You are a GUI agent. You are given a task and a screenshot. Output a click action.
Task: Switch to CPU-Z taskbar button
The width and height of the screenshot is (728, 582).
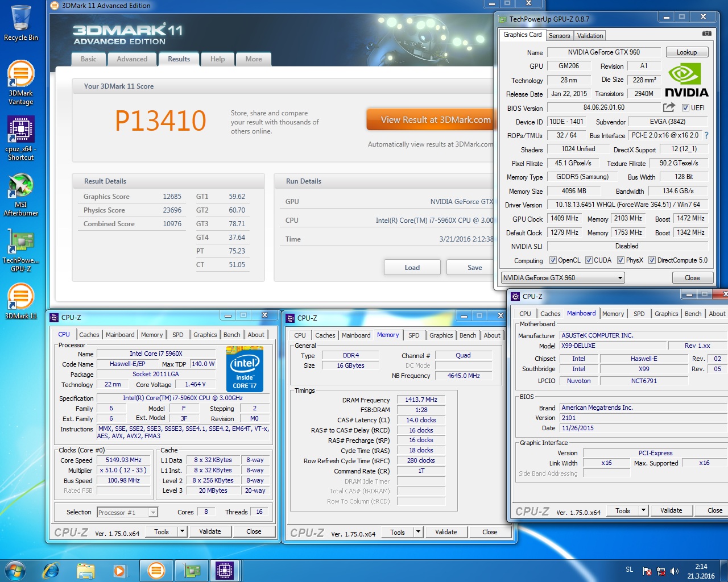(x=225, y=570)
